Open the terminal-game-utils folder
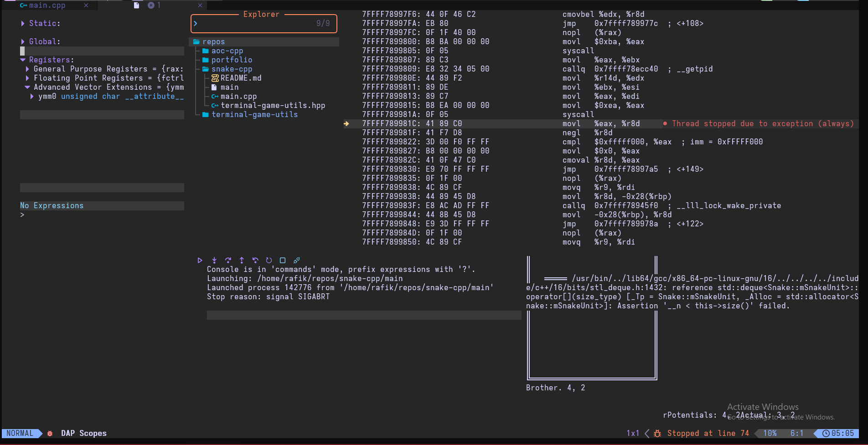This screenshot has height=445, width=868. [254, 114]
